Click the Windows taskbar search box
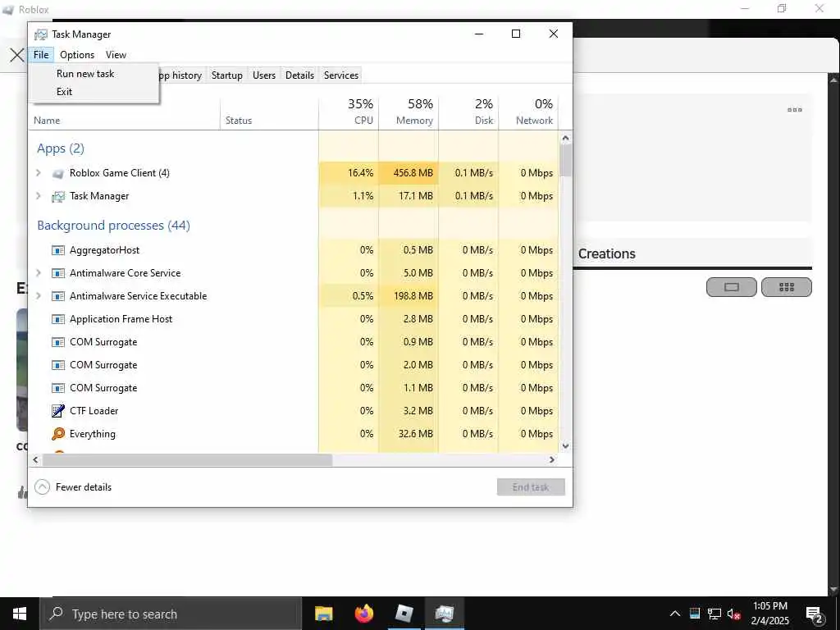 [171, 614]
